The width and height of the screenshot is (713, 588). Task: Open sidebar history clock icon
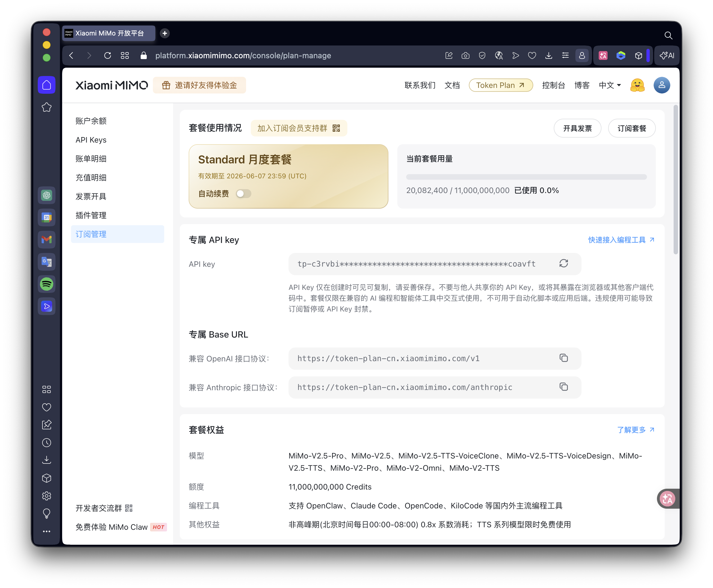coord(46,442)
